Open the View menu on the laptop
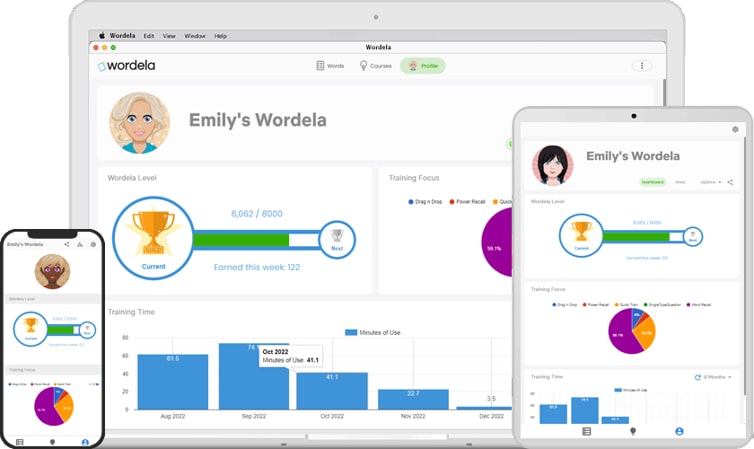Image resolution: width=754 pixels, height=449 pixels. pos(169,36)
